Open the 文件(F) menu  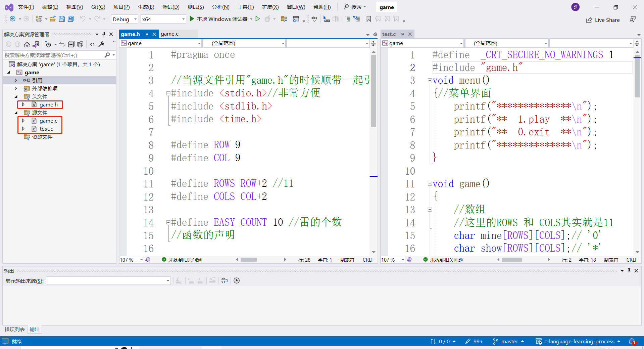tap(26, 7)
